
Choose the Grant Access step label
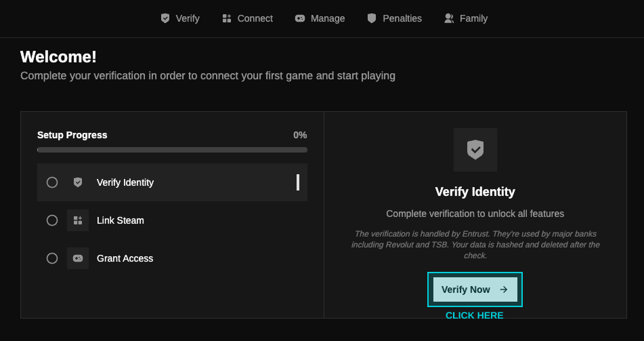click(x=125, y=258)
